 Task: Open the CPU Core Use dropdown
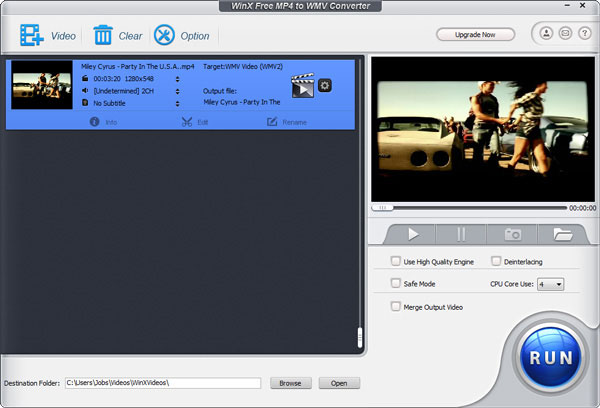point(550,284)
